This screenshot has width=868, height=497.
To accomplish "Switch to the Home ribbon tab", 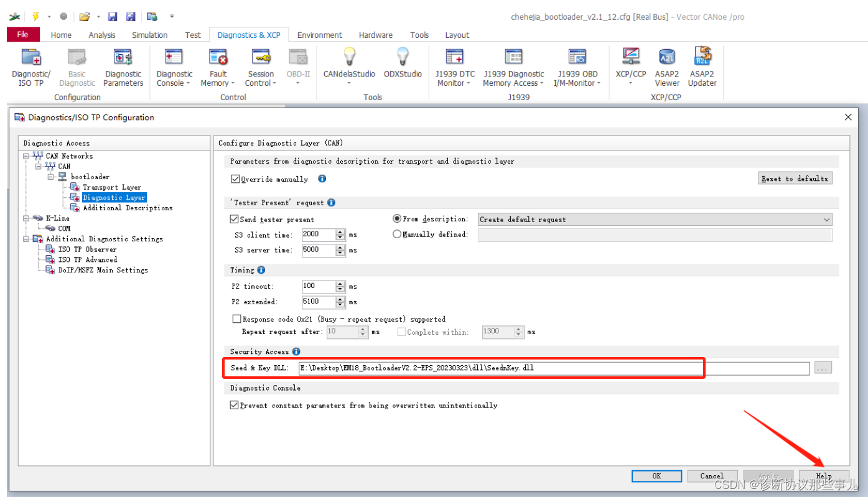I will coord(61,35).
